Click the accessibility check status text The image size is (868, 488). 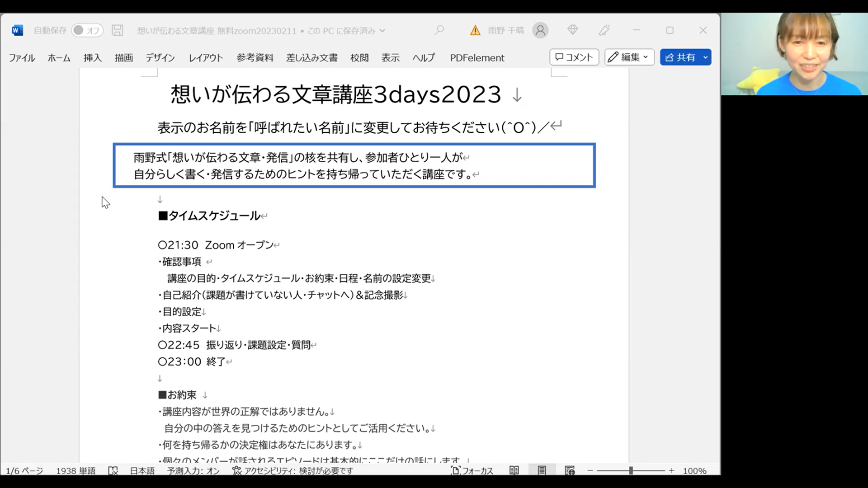[x=293, y=470]
